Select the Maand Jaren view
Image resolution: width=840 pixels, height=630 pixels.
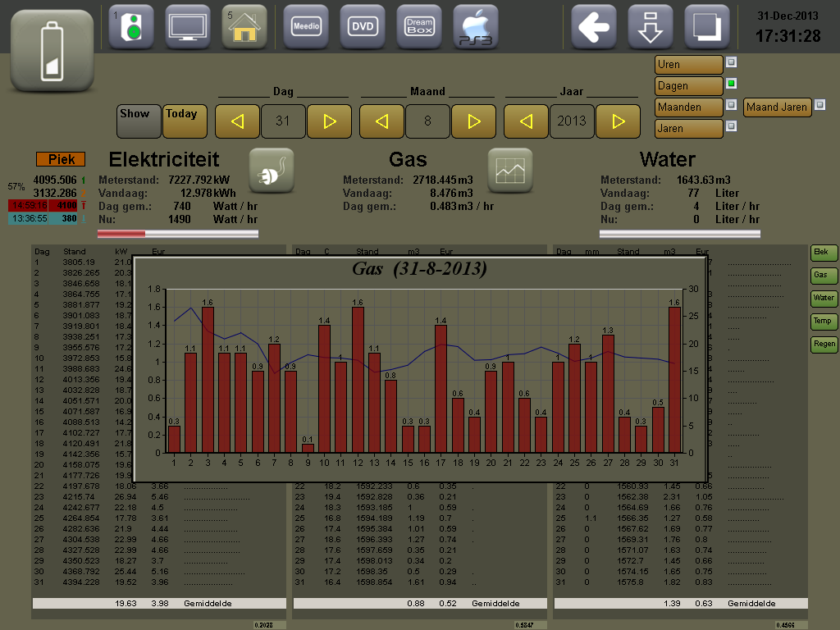point(778,107)
